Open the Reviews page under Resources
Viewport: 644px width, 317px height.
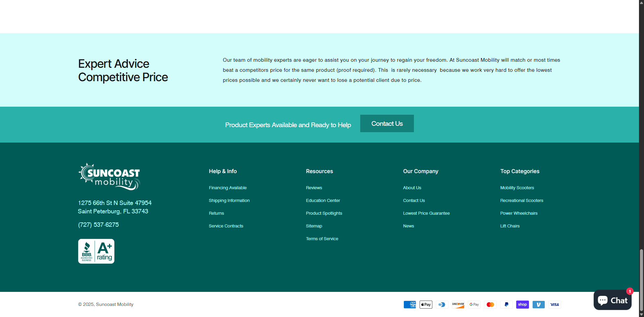click(x=314, y=188)
